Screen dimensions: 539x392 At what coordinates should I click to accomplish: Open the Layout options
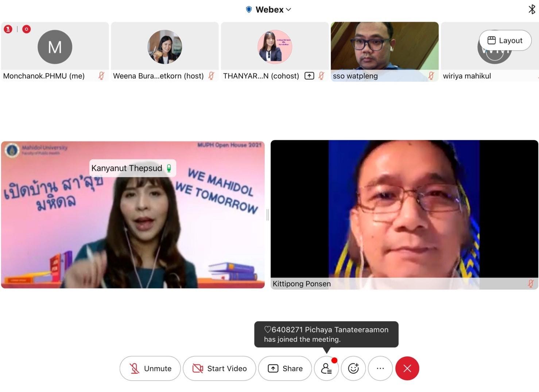(505, 40)
